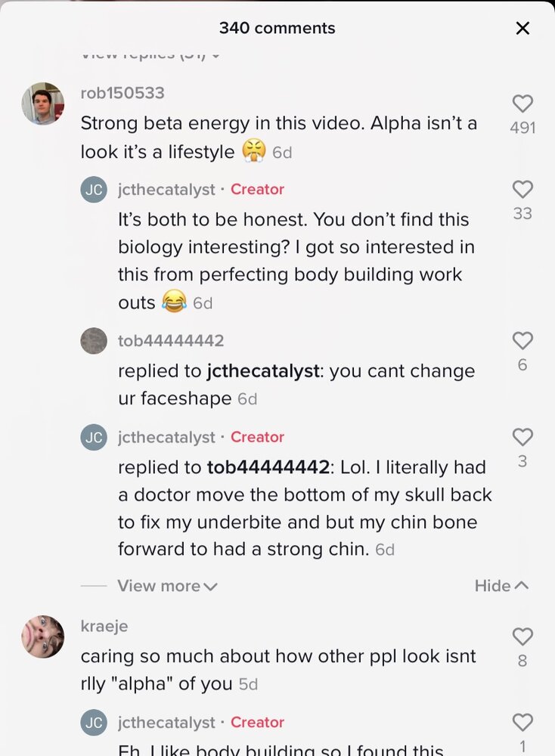Like tob44444442's faceshape reply
Viewport: 555px width, 756px height.
522,341
